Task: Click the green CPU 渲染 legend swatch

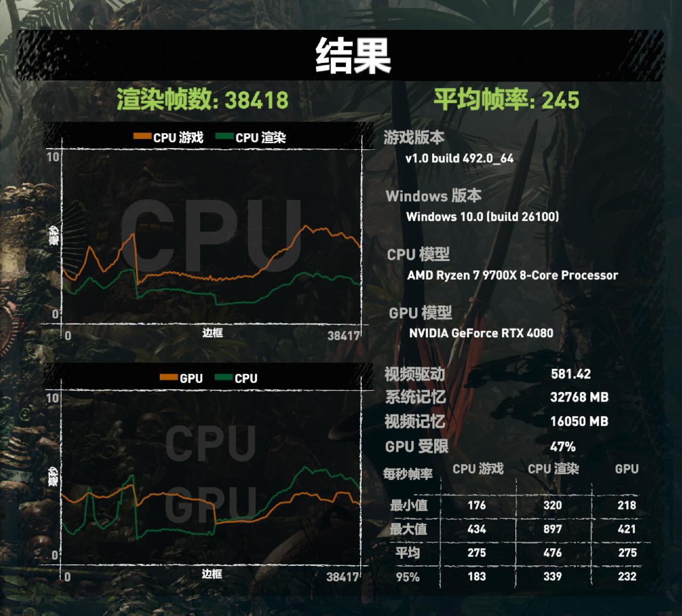Action: point(224,136)
